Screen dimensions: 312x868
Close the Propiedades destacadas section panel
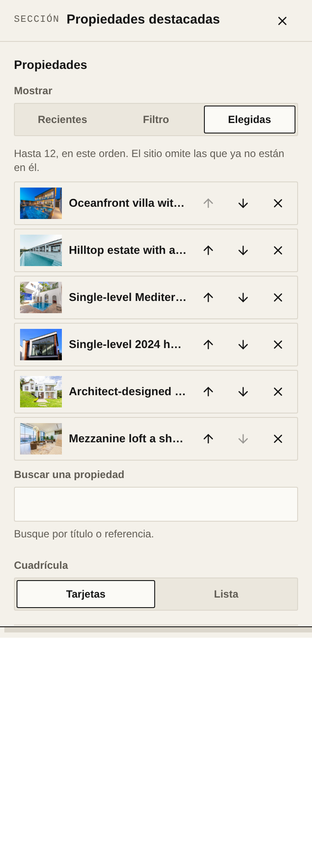click(x=282, y=21)
